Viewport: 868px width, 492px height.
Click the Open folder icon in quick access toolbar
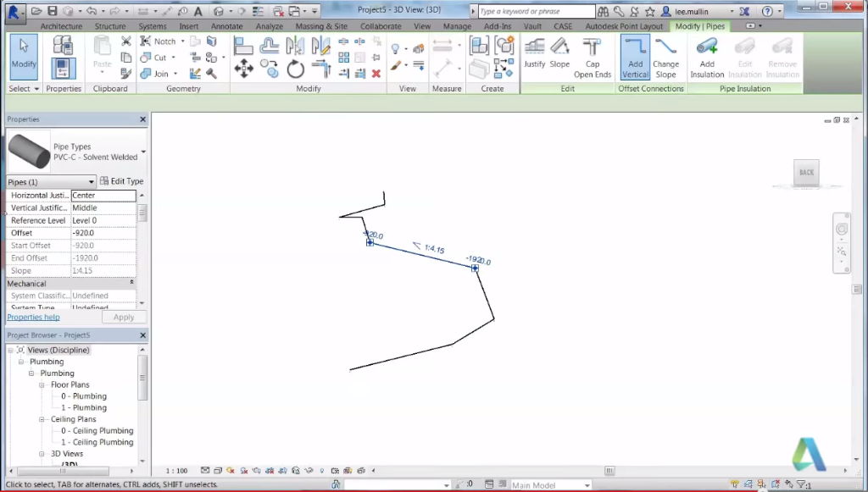coord(36,11)
